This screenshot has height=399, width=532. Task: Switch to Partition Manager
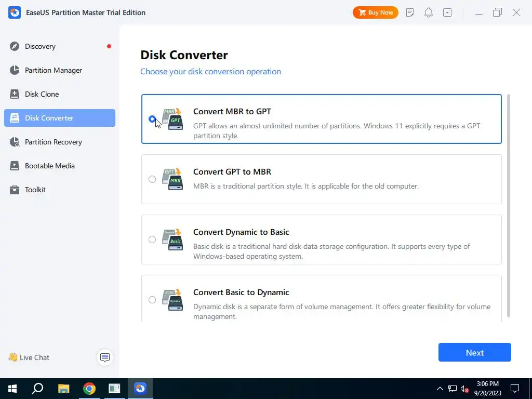point(60,70)
